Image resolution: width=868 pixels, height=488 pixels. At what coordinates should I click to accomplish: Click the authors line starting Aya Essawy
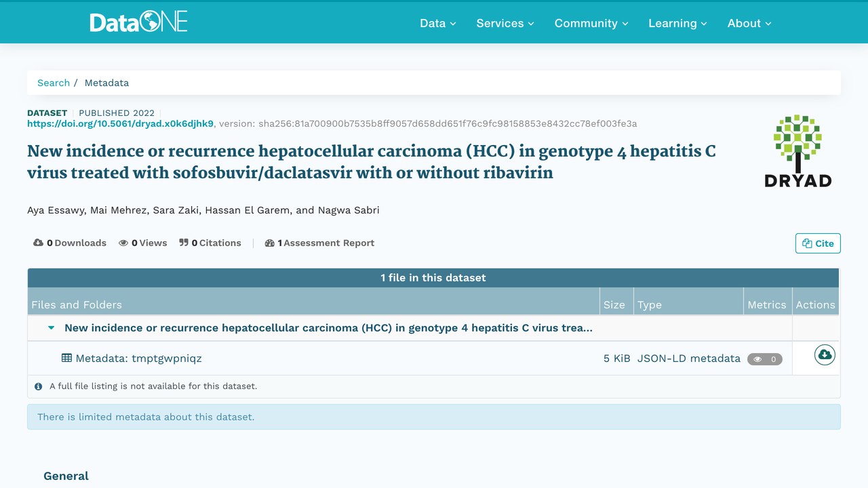pos(203,210)
